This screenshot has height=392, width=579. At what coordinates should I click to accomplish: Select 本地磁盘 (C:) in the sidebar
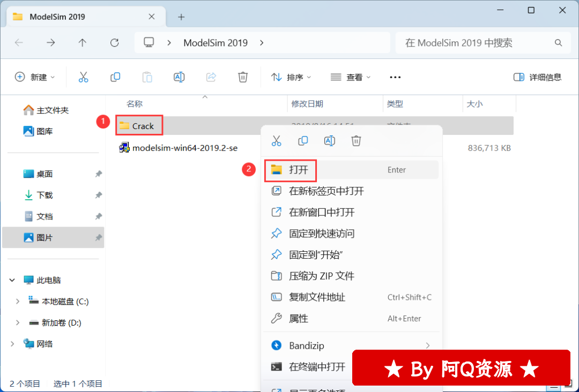[x=59, y=301]
